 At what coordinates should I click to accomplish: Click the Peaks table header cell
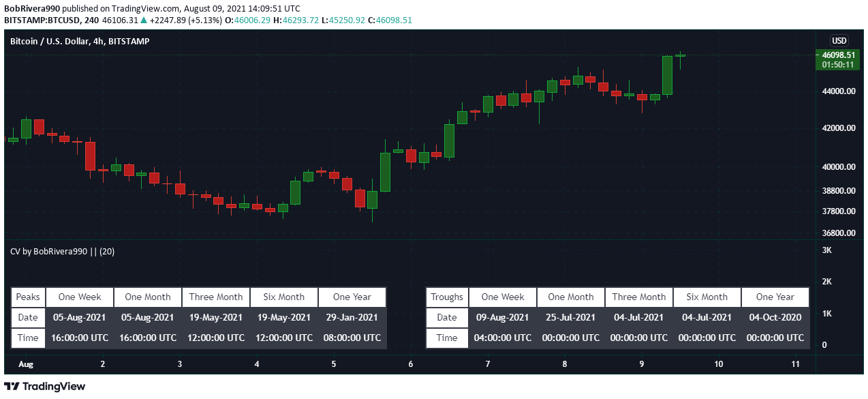(28, 297)
